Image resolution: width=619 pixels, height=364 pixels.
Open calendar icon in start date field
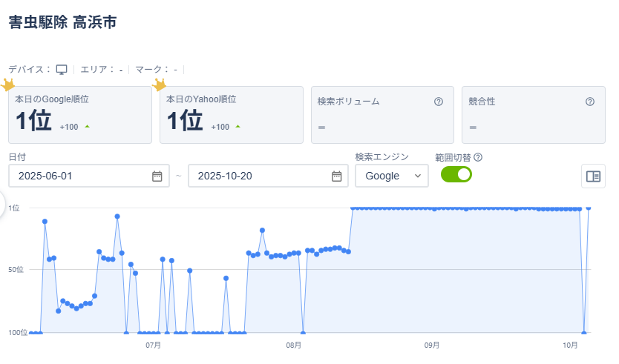pos(157,176)
